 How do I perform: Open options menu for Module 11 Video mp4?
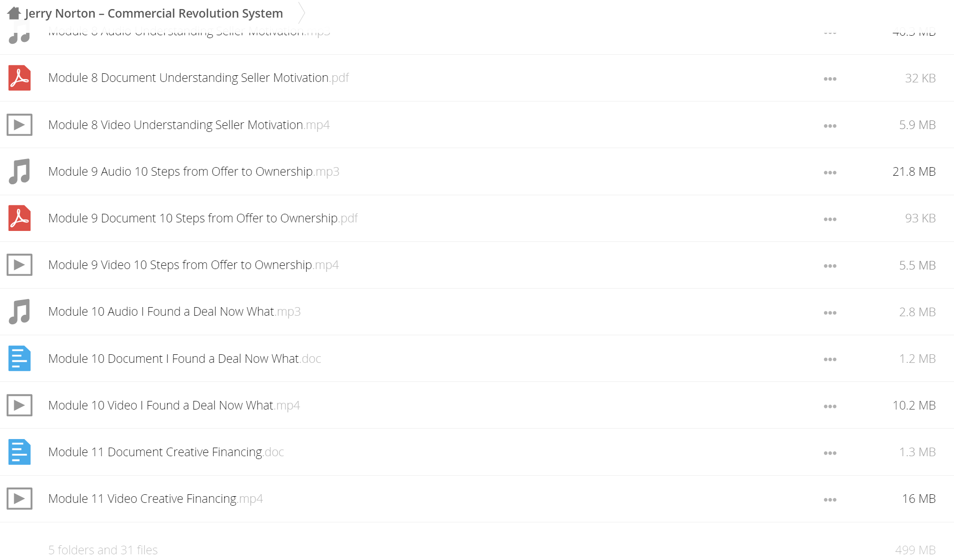click(830, 500)
